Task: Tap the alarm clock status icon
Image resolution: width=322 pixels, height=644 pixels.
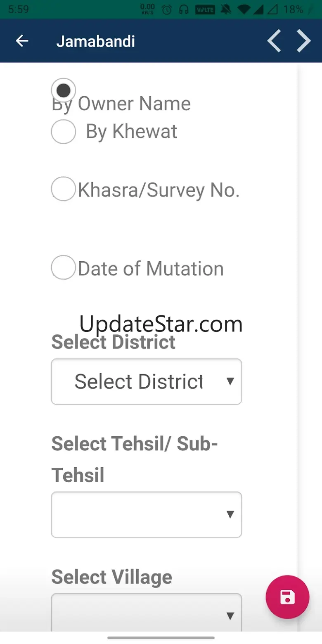Action: (x=167, y=9)
